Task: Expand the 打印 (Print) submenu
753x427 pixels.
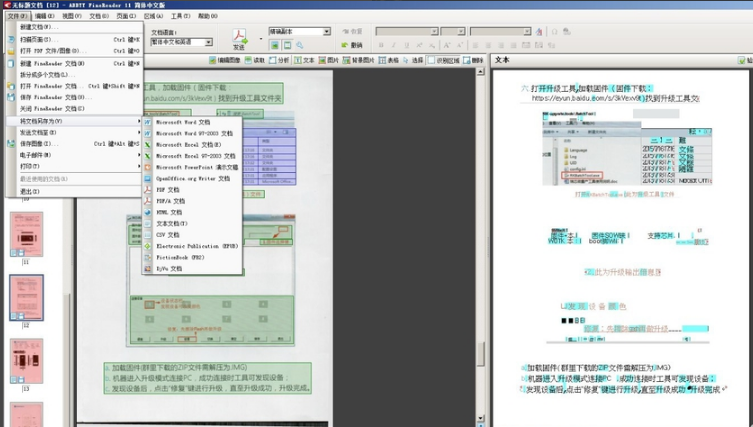Action: (74, 166)
